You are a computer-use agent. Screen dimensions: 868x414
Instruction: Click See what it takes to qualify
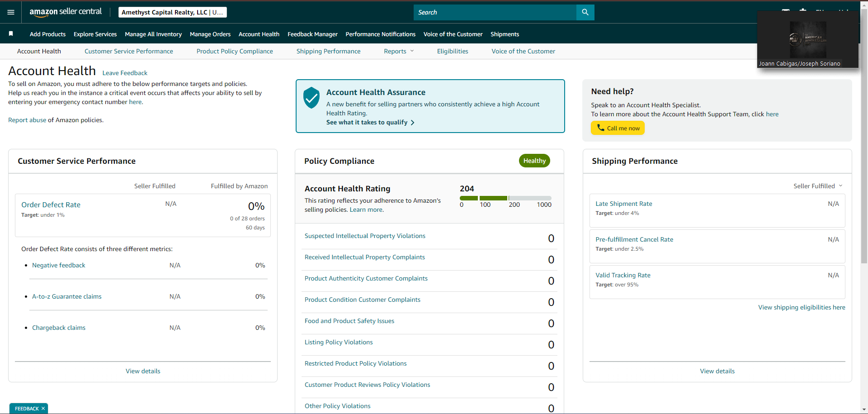pos(370,122)
